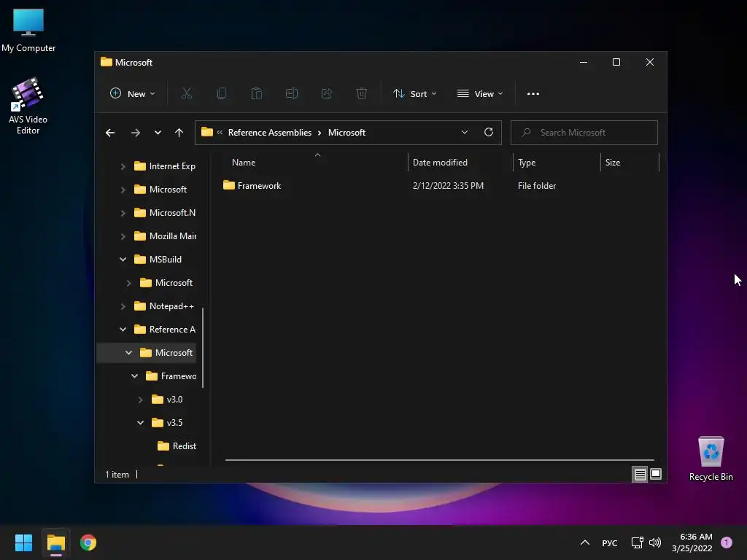This screenshot has height=560, width=747.
Task: Select Reference Assemblies in address breadcrumb
Action: (x=270, y=133)
